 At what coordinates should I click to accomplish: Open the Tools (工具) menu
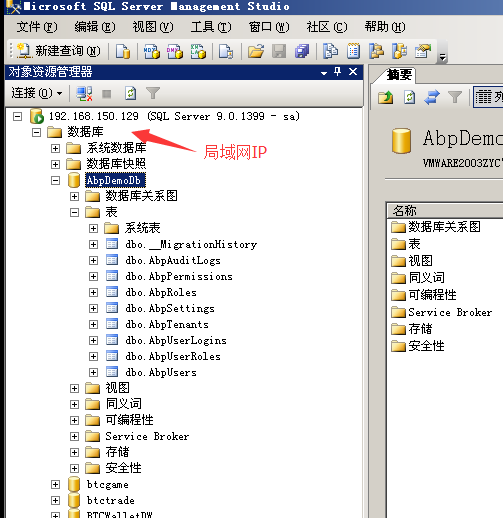click(211, 27)
